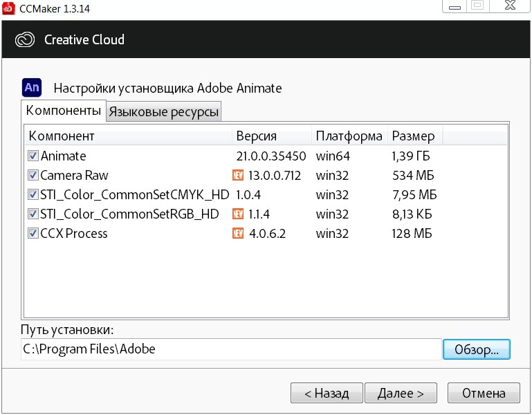Click the install path field C:\Program Files\Adobe

tap(231, 349)
